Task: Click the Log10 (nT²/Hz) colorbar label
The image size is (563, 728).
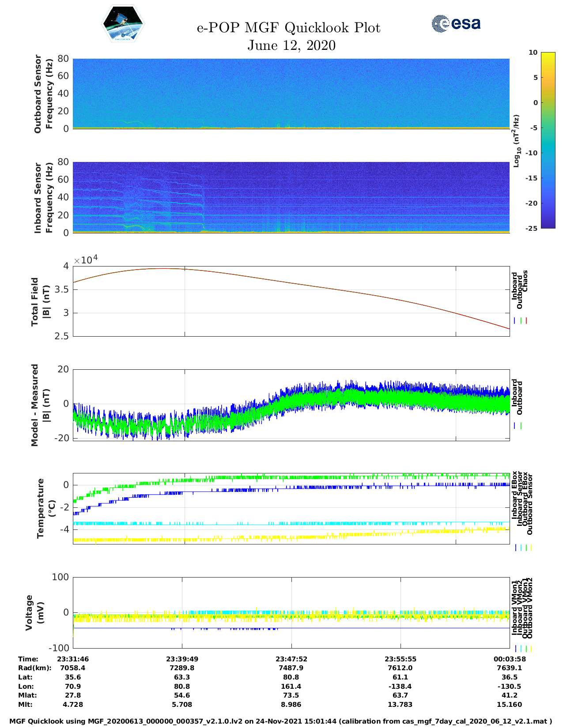Action: coord(516,141)
